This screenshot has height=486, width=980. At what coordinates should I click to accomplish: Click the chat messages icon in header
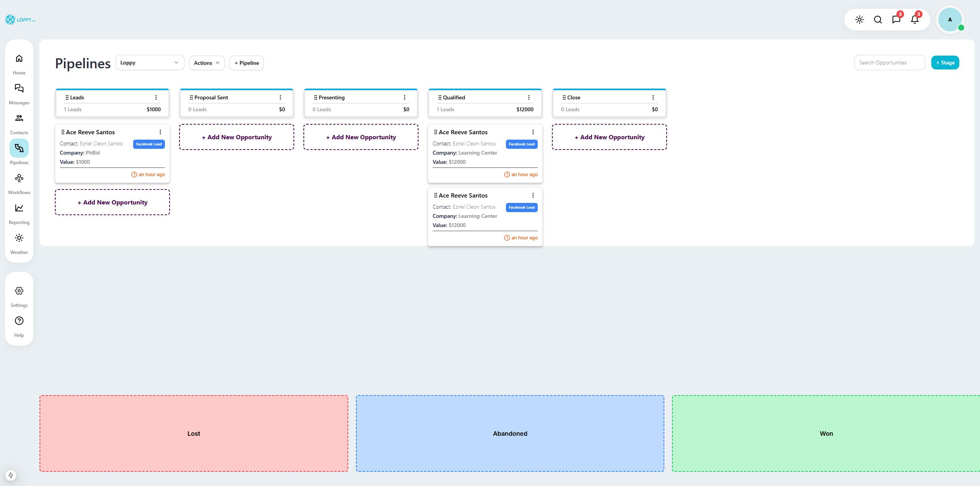click(896, 20)
